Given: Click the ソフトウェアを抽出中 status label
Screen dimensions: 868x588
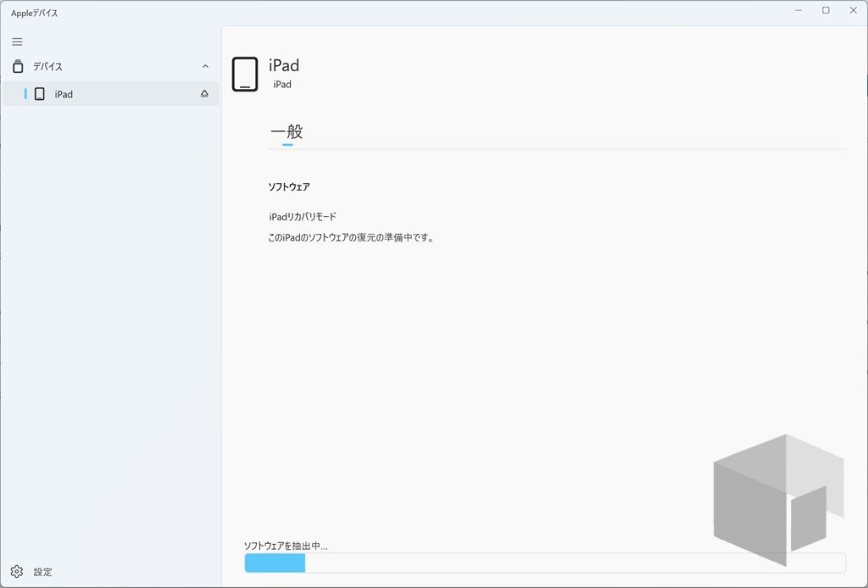Looking at the screenshot, I should point(286,546).
